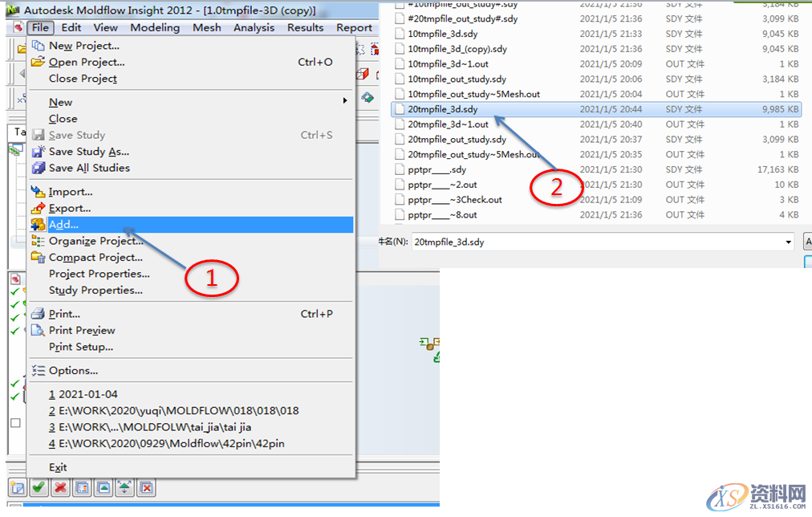The height and width of the screenshot is (517, 812).
Task: Click Exit in the File menu
Action: 58,467
